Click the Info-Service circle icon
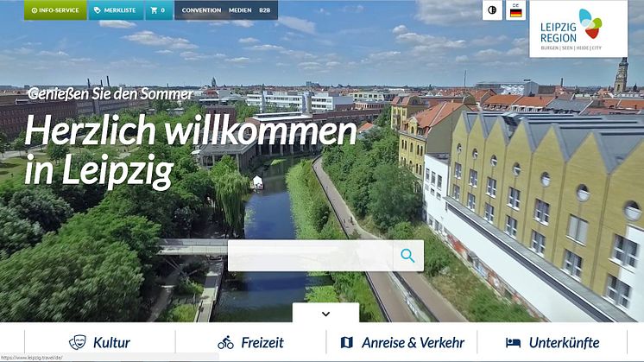This screenshot has height=362, width=644. point(34,10)
